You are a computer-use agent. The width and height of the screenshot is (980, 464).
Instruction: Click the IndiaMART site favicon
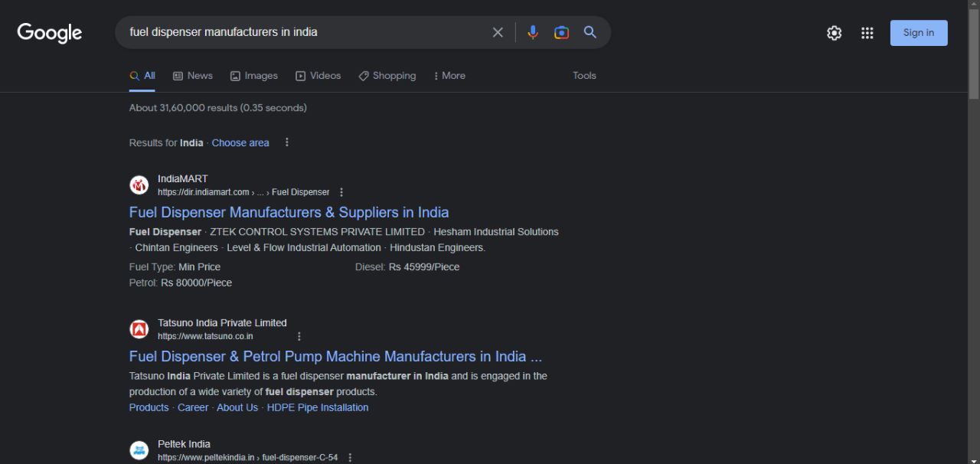pos(139,185)
